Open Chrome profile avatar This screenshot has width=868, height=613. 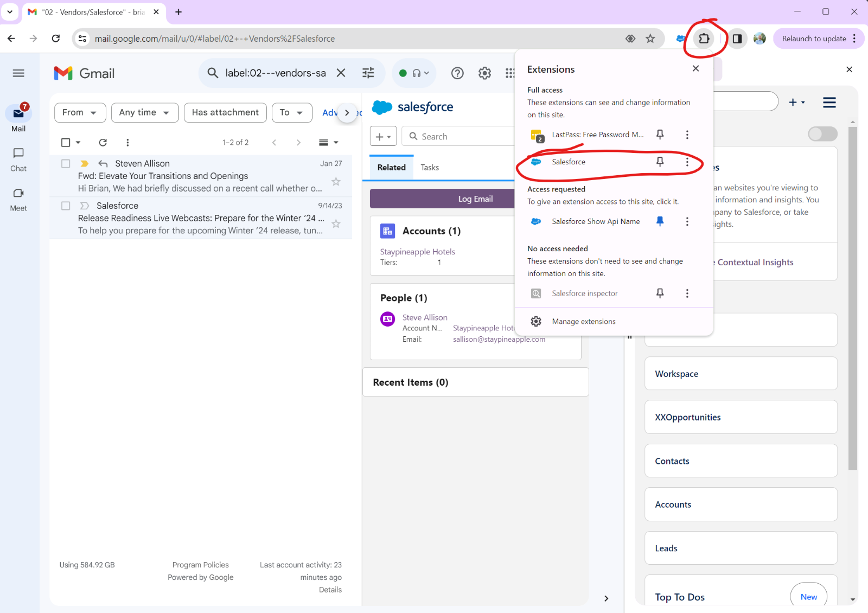759,39
